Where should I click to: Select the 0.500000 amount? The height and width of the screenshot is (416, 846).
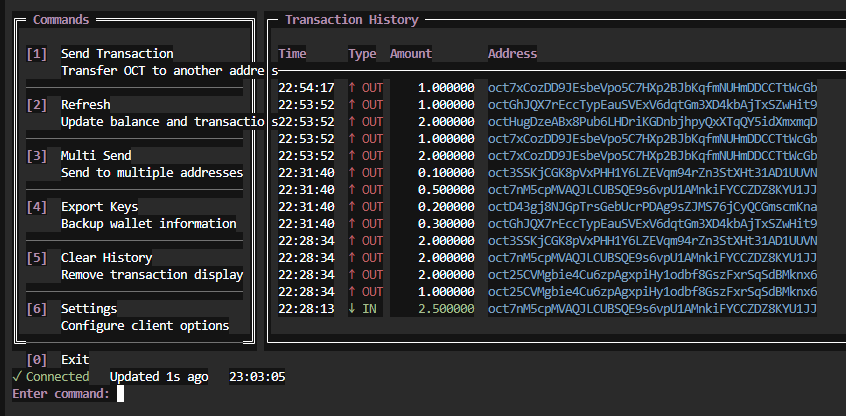coord(446,189)
